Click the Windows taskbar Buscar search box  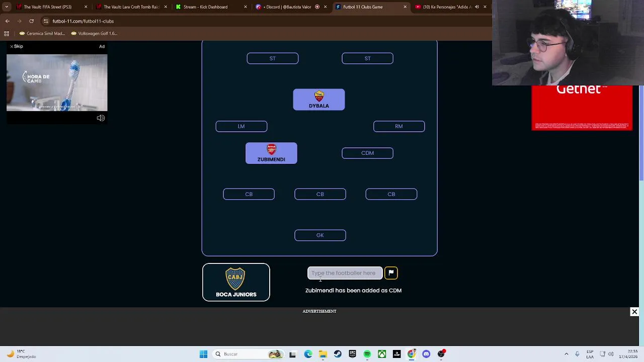[x=249, y=354]
